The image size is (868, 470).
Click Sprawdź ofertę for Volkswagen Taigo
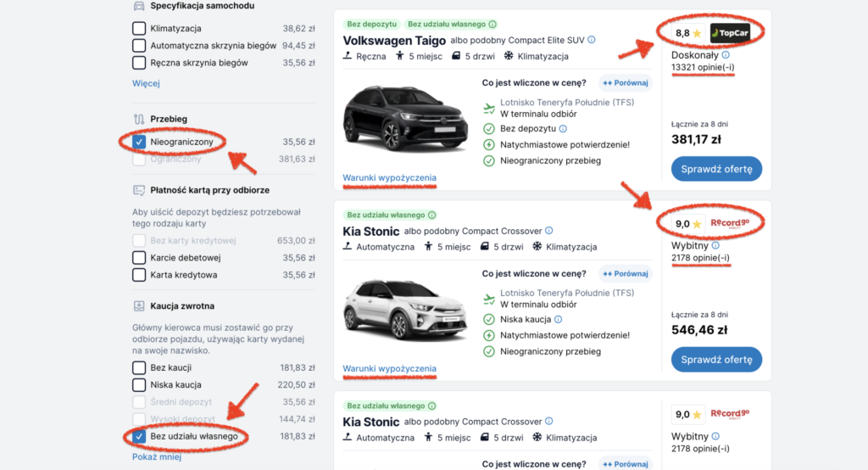coord(716,169)
